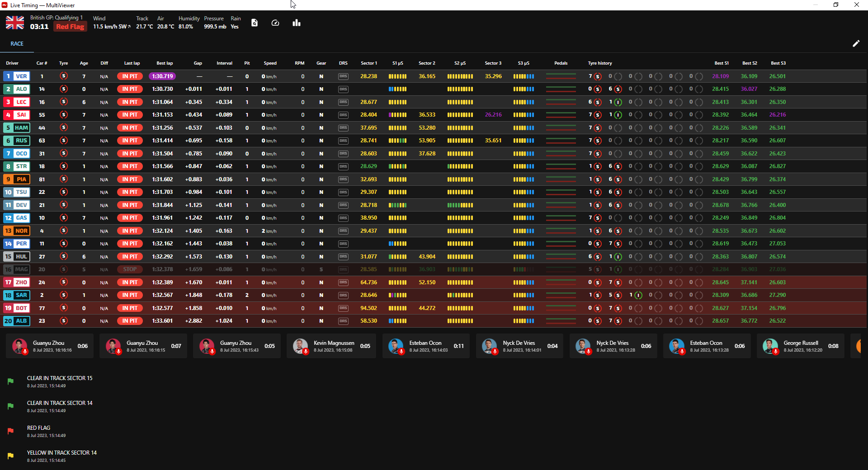Click Hamilton's IN PIT status badge
The image size is (868, 470).
130,128
